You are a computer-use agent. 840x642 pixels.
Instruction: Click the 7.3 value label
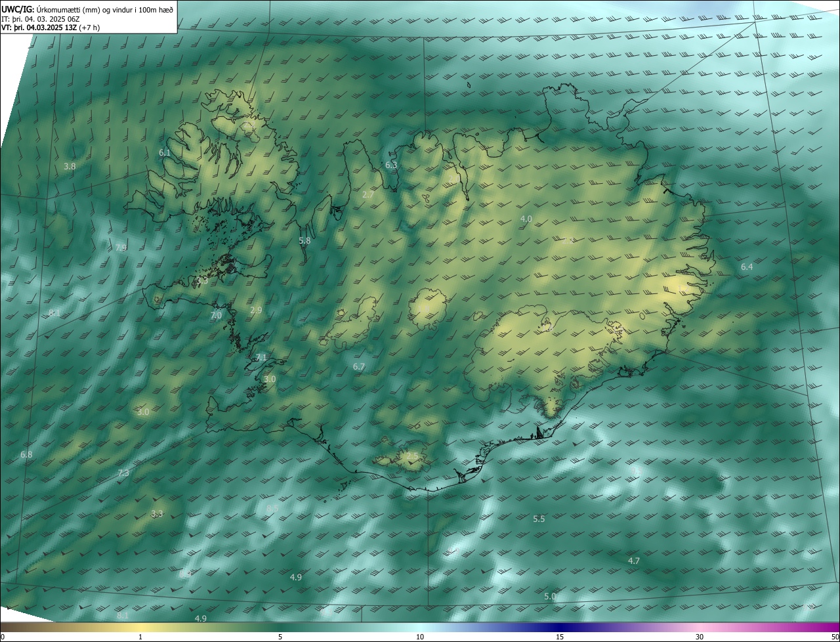point(123,473)
